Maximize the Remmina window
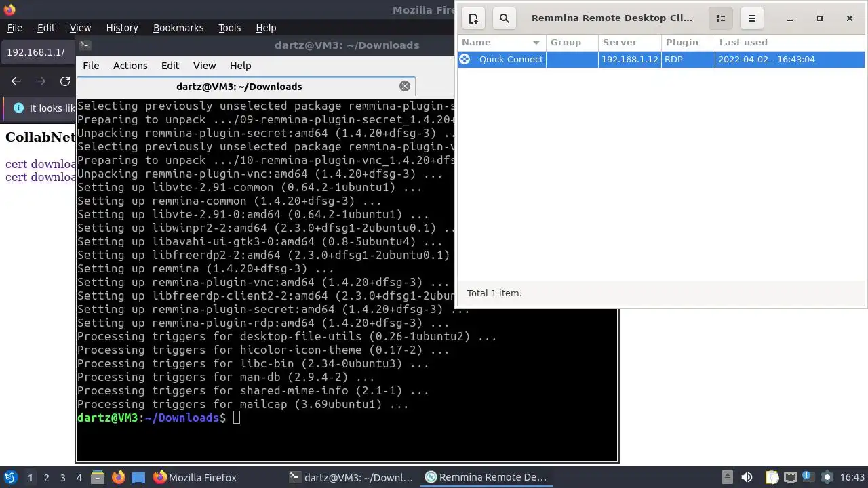This screenshot has width=868, height=488. point(819,18)
